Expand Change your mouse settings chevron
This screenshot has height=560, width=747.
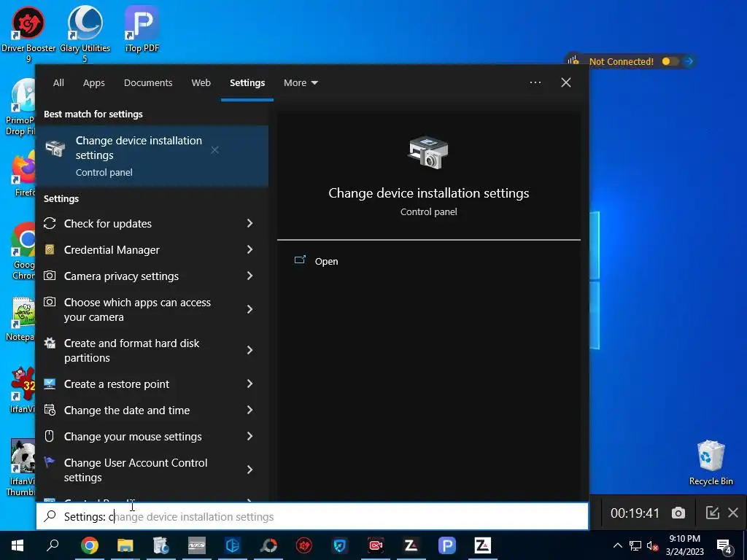tap(249, 436)
